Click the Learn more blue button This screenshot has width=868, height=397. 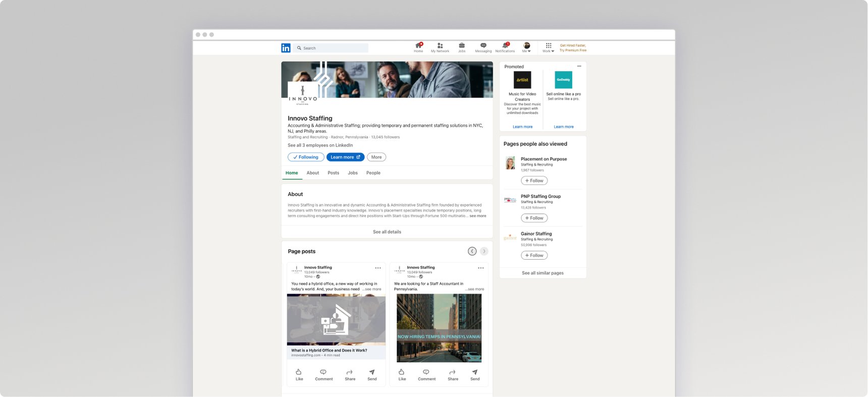pyautogui.click(x=345, y=157)
